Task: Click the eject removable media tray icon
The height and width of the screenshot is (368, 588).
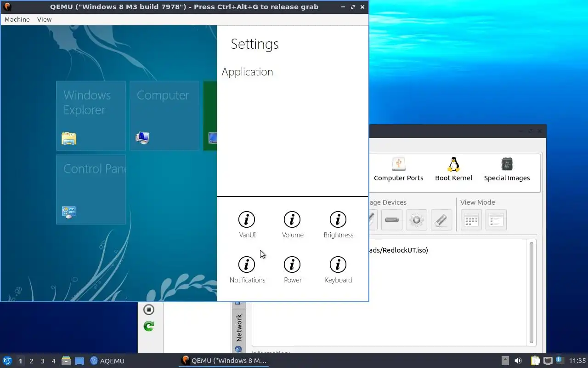Action: coord(505,361)
